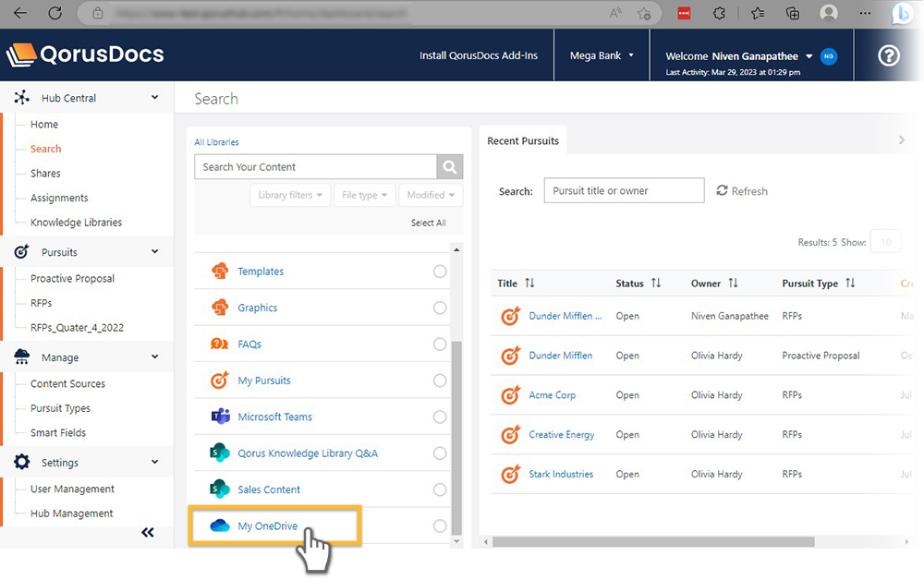Screen dimensions: 924x580
Task: Go to Home in sidebar
Action: point(44,125)
